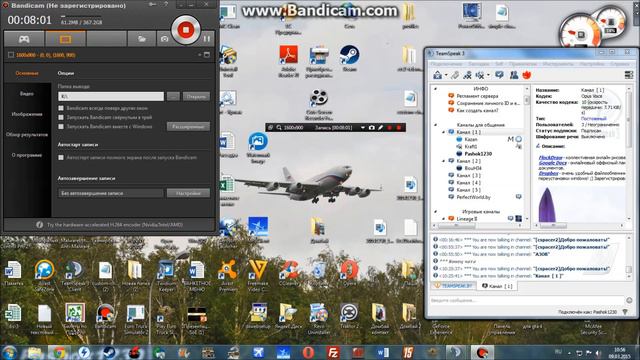Image resolution: width=640 pixels, height=360 pixels.
Task: Switch to the TEAMSPEAK.BY chat tab
Action: [453, 286]
